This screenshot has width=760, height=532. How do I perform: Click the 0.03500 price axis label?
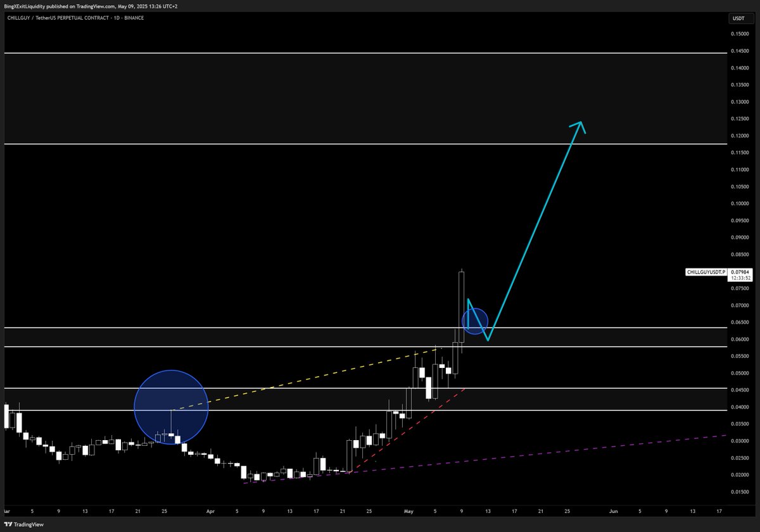click(x=739, y=424)
